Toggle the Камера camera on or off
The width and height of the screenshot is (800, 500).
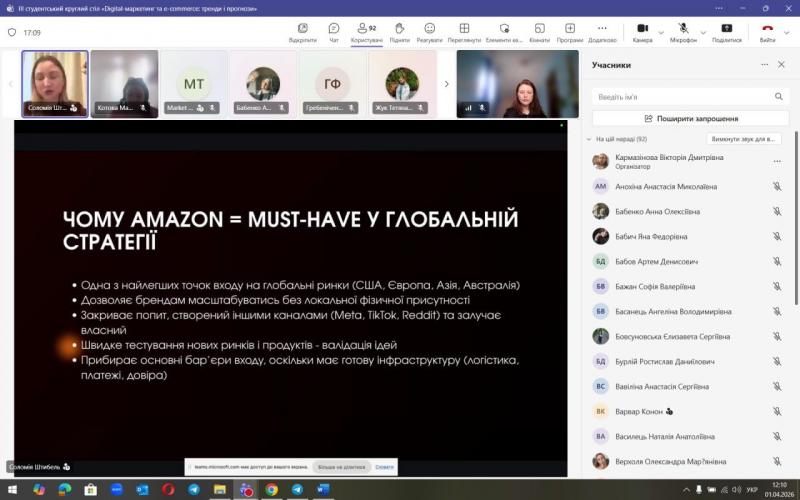coord(642,32)
